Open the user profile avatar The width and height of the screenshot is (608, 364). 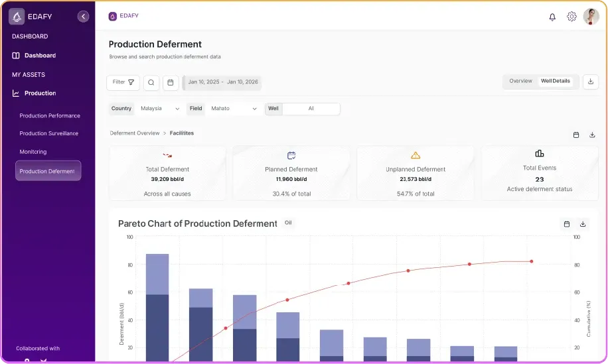(x=591, y=17)
